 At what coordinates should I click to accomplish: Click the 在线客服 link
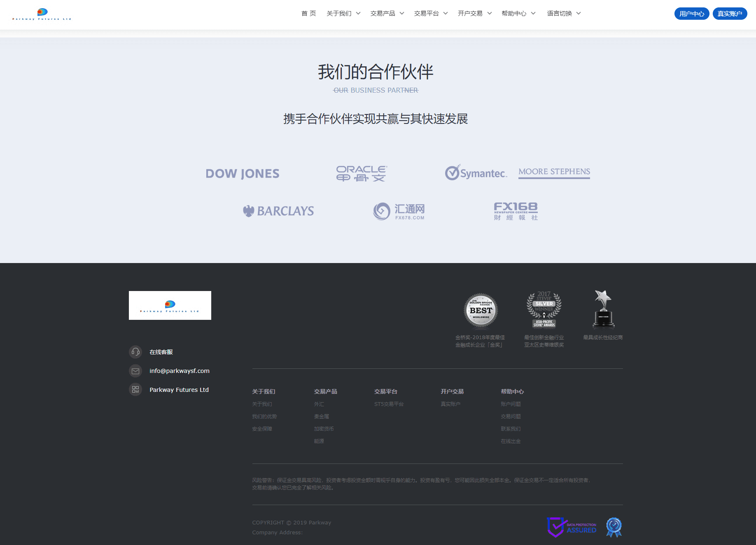coord(161,352)
